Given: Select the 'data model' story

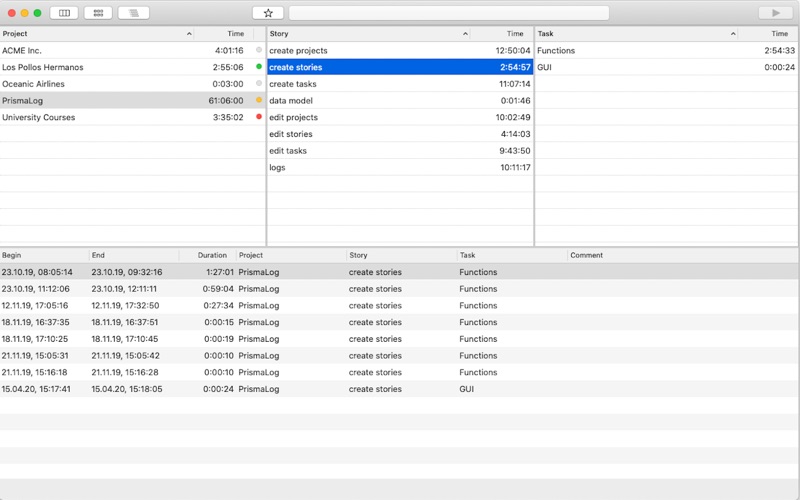Looking at the screenshot, I should (400, 101).
